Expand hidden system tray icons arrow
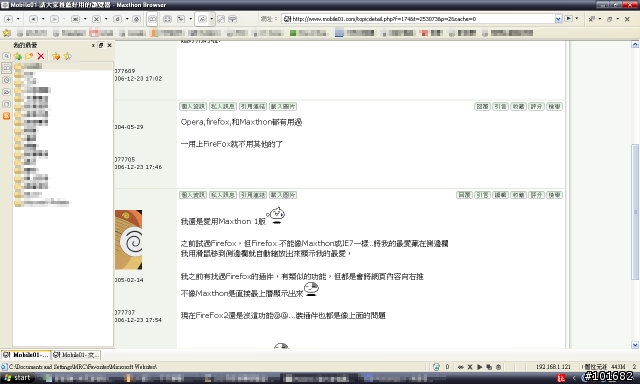 click(574, 378)
